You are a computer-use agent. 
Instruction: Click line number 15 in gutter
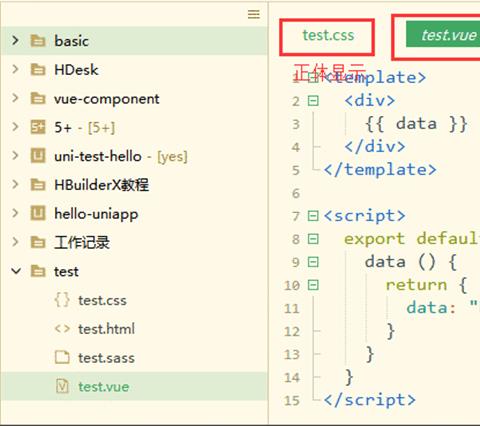[x=292, y=400]
